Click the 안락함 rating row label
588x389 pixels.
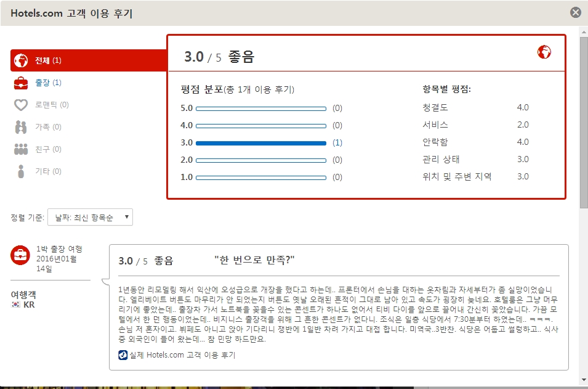coord(435,142)
